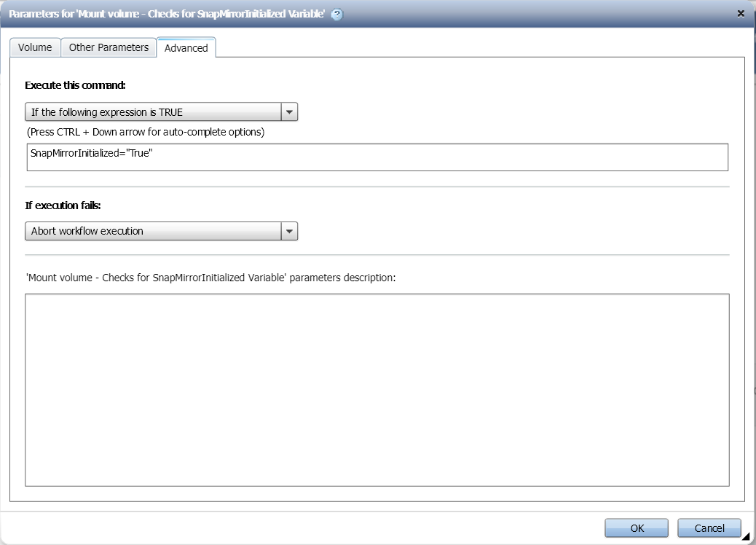
Task: Click the 'parameters description:' label text
Action: click(x=210, y=278)
